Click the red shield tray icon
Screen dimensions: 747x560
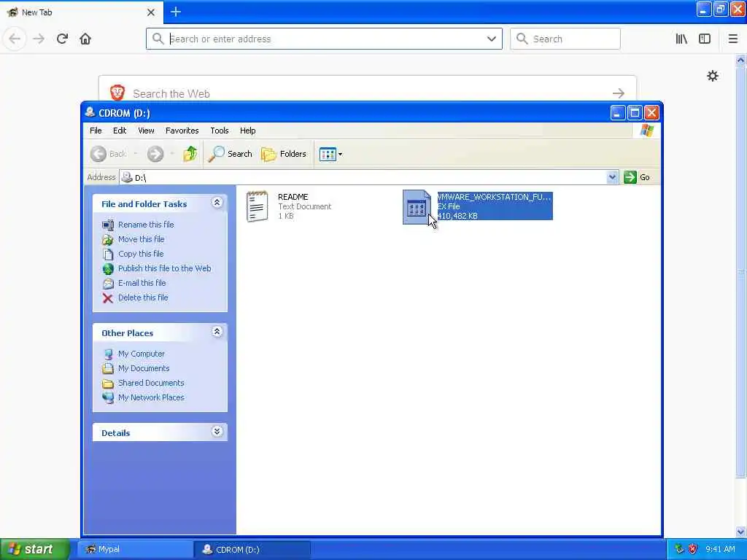pos(693,549)
